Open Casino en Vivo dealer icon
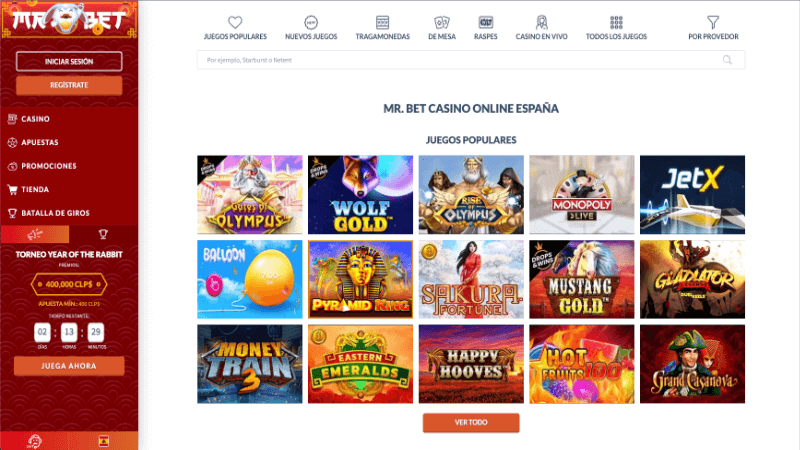The width and height of the screenshot is (800, 450). 541,22
